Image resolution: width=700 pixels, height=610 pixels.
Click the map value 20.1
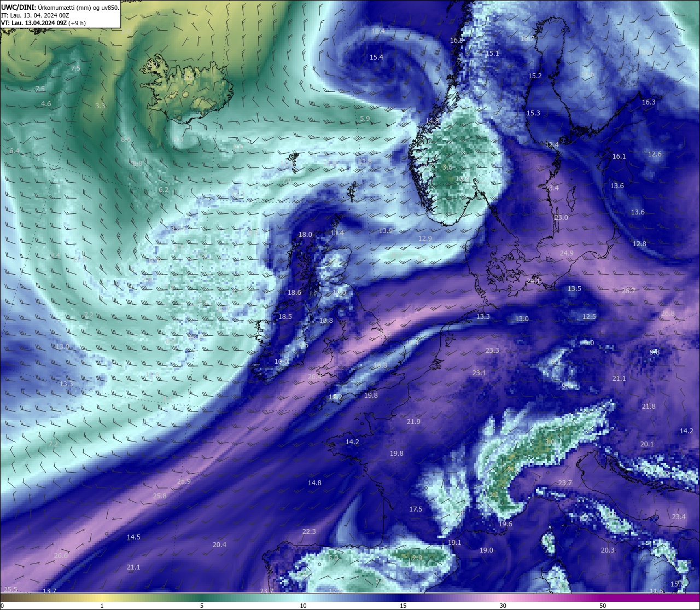click(647, 444)
